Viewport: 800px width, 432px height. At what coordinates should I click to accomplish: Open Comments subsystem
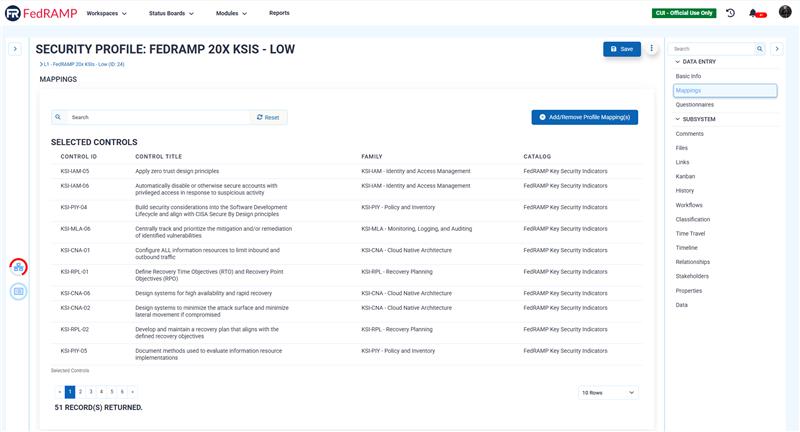(x=689, y=134)
